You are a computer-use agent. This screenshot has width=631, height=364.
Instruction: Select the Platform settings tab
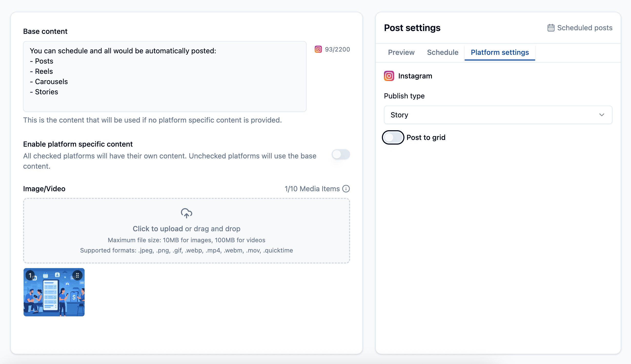(500, 52)
